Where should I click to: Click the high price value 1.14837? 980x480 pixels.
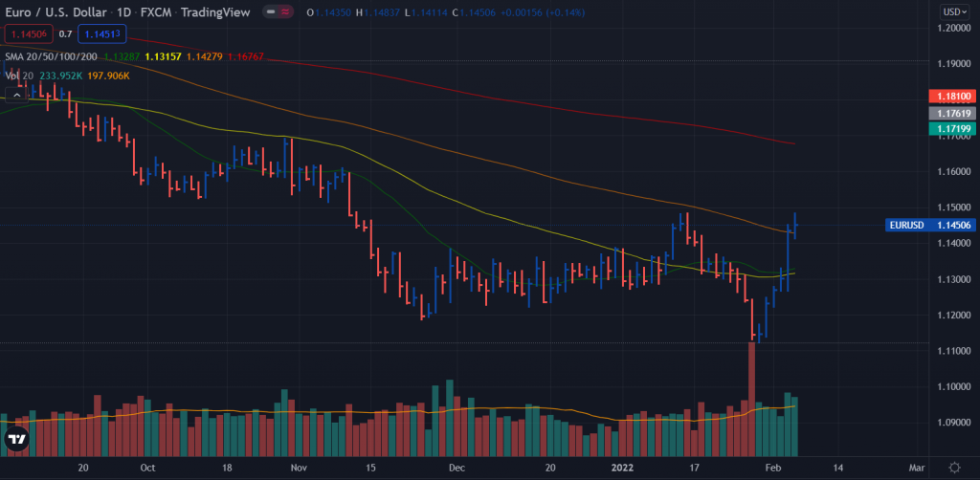click(x=381, y=11)
